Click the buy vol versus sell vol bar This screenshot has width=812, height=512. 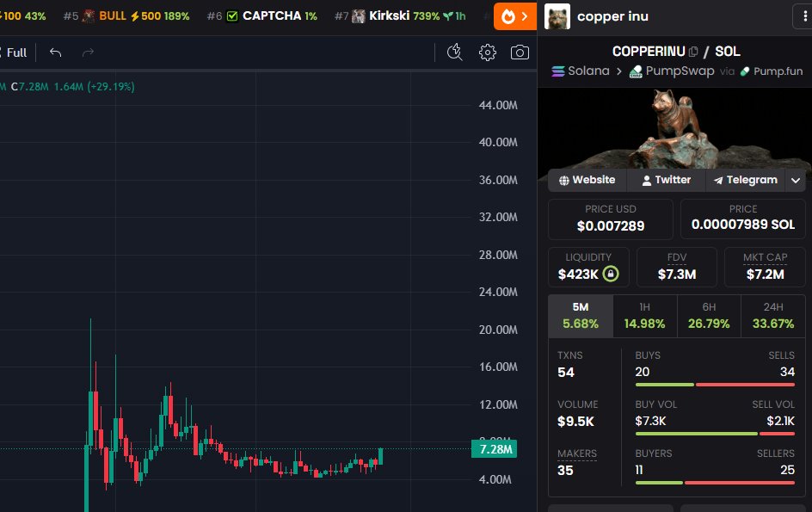point(715,434)
